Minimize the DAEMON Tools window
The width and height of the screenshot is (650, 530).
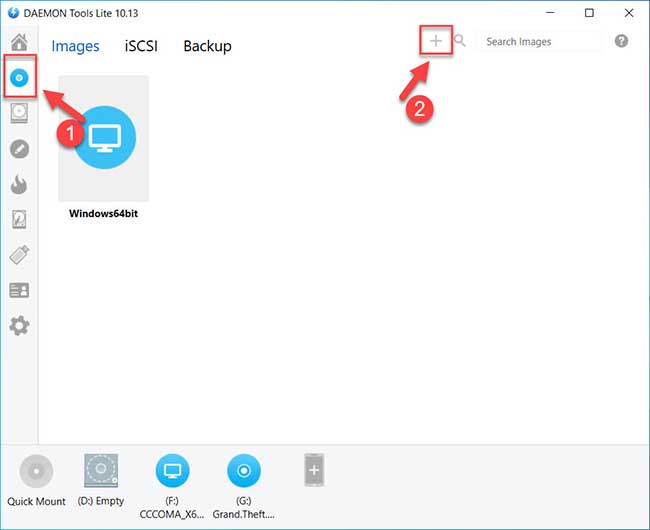550,13
